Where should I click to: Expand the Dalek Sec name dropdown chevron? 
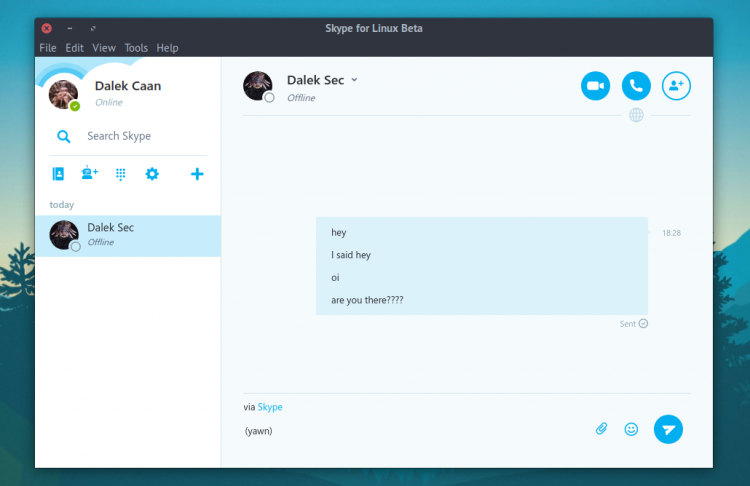(x=354, y=80)
